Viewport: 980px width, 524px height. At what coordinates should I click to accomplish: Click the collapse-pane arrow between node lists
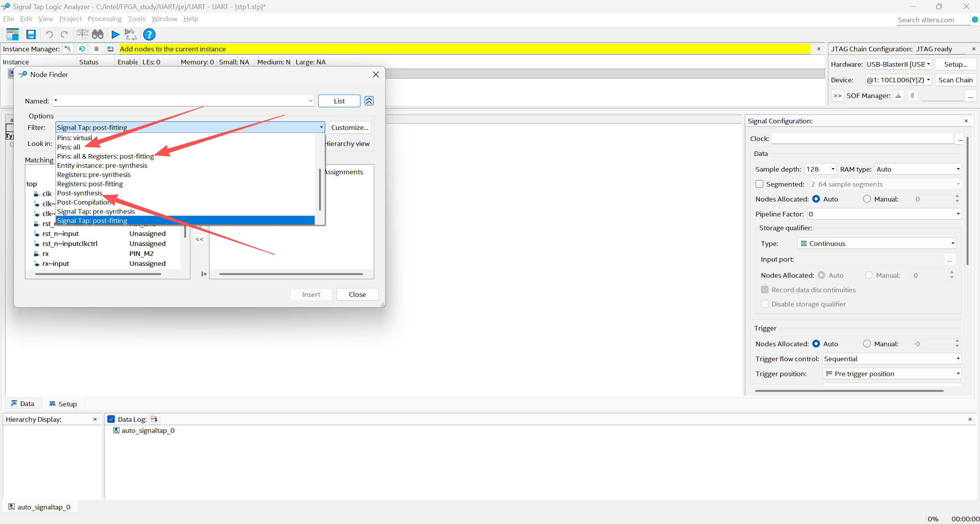pos(204,274)
